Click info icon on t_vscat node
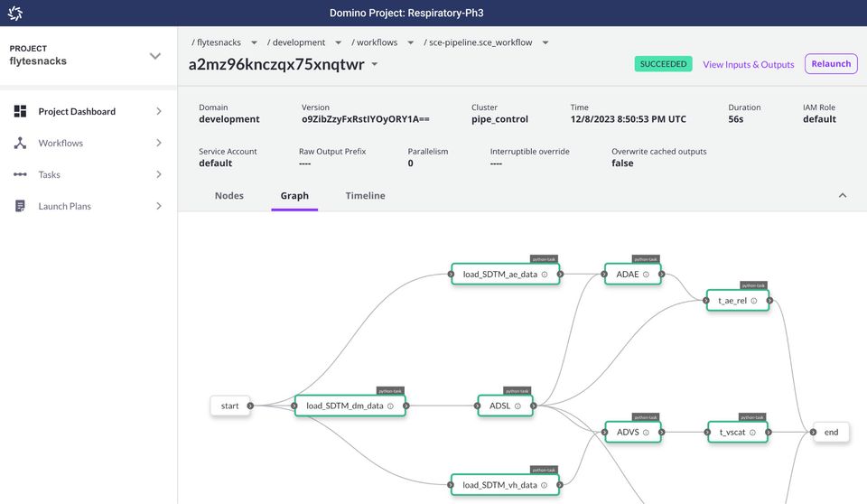The width and height of the screenshot is (867, 504). [x=752, y=433]
